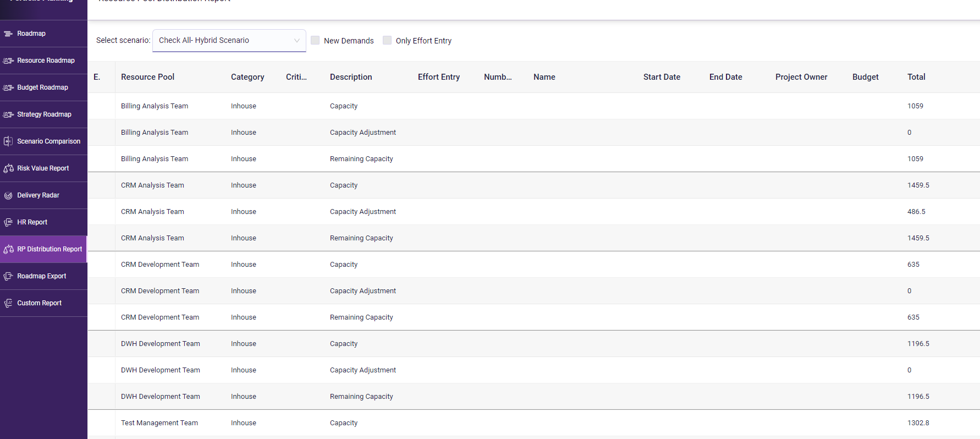The width and height of the screenshot is (980, 439).
Task: Click the Scenario Comparison sidebar icon
Action: (x=8, y=141)
